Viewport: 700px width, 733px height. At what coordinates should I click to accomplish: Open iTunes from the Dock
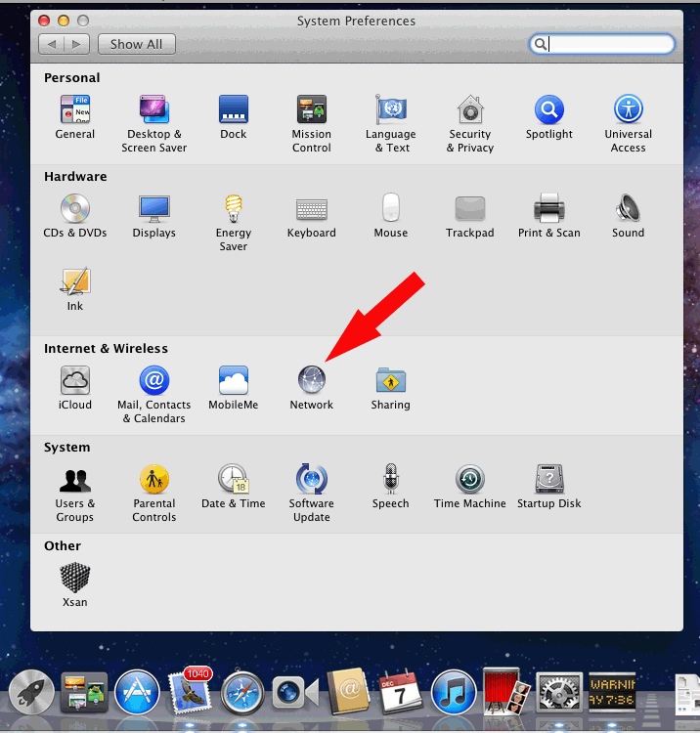point(453,693)
